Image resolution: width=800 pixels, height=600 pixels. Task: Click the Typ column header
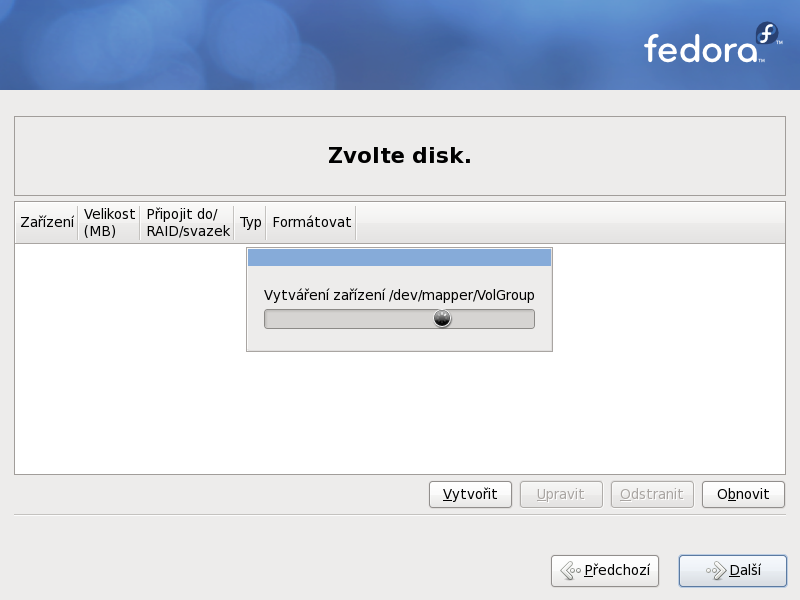tap(251, 222)
